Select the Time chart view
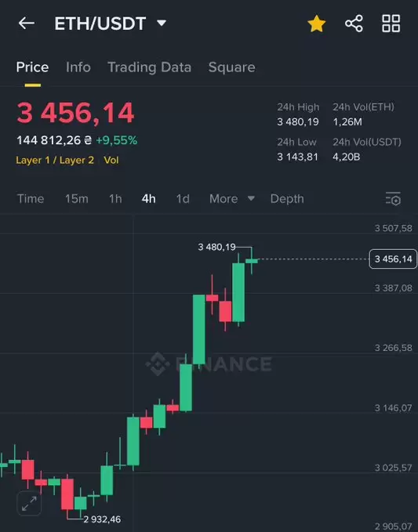Viewport: 418px width, 532px height. pyautogui.click(x=31, y=198)
